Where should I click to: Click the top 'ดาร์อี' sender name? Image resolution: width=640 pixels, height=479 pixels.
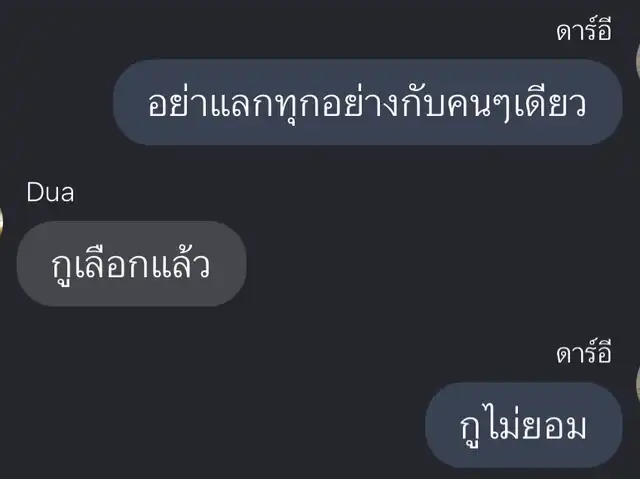tap(584, 31)
